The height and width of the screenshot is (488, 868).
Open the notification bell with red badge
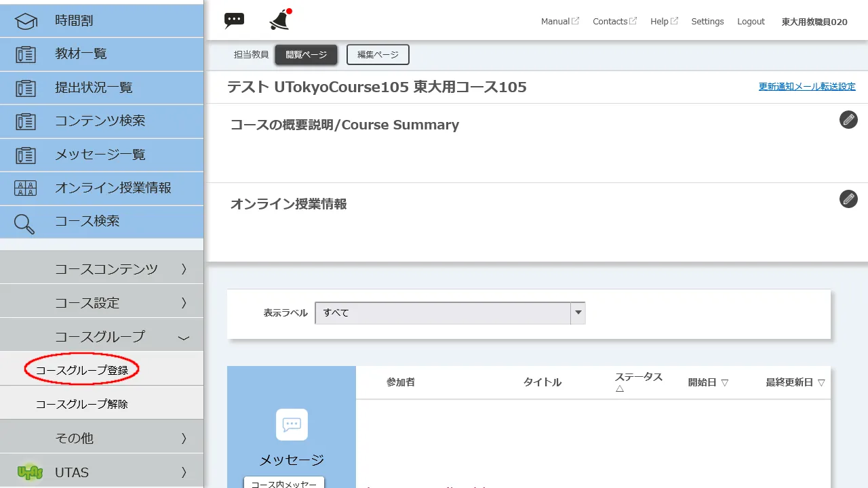click(279, 20)
